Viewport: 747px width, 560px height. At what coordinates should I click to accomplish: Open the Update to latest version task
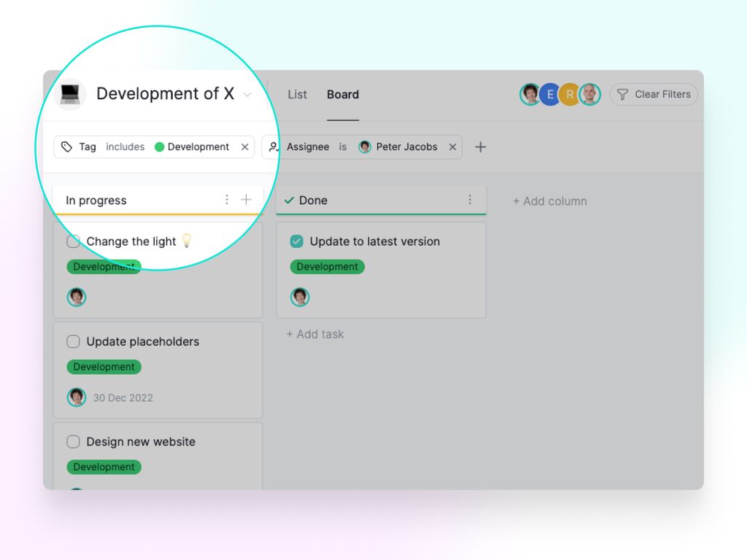[375, 241]
